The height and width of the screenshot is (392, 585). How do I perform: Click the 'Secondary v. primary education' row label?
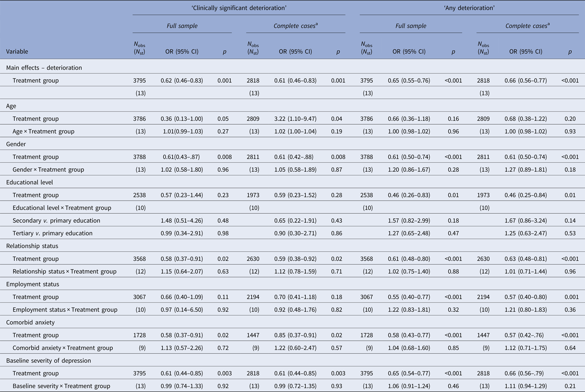point(56,221)
